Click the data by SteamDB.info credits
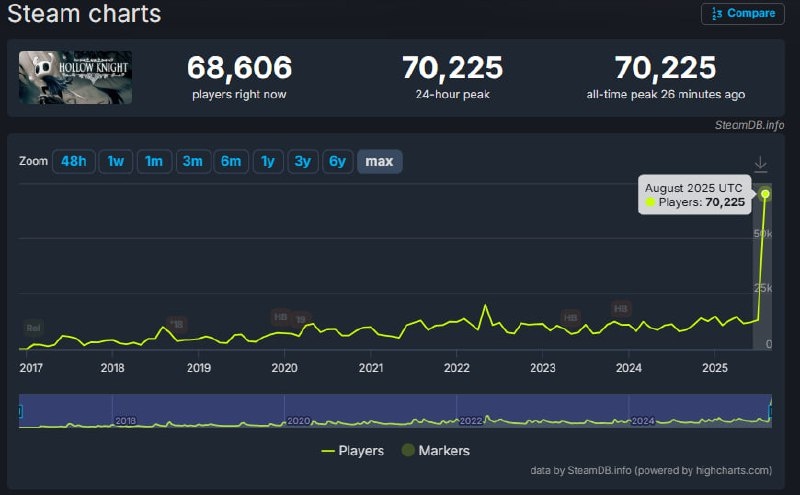The width and height of the screenshot is (800, 495). click(x=651, y=471)
